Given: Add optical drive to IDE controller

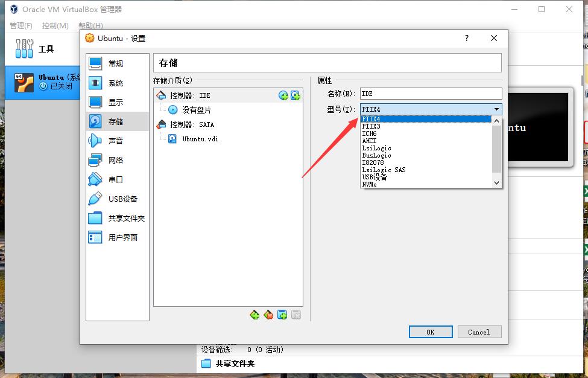Looking at the screenshot, I should click(x=283, y=96).
